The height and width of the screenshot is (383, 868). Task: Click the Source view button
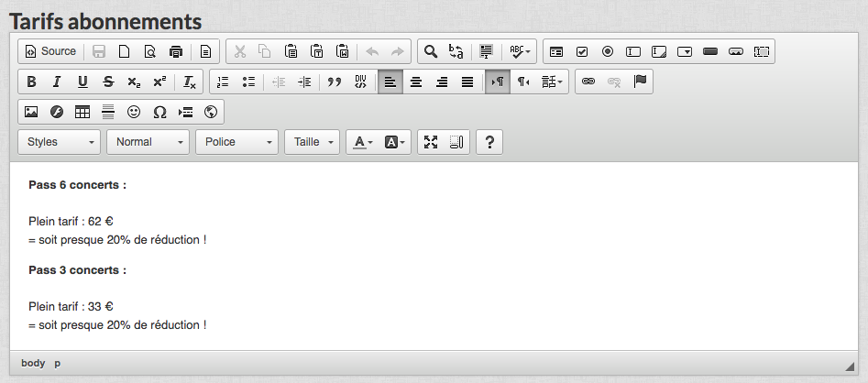point(51,51)
